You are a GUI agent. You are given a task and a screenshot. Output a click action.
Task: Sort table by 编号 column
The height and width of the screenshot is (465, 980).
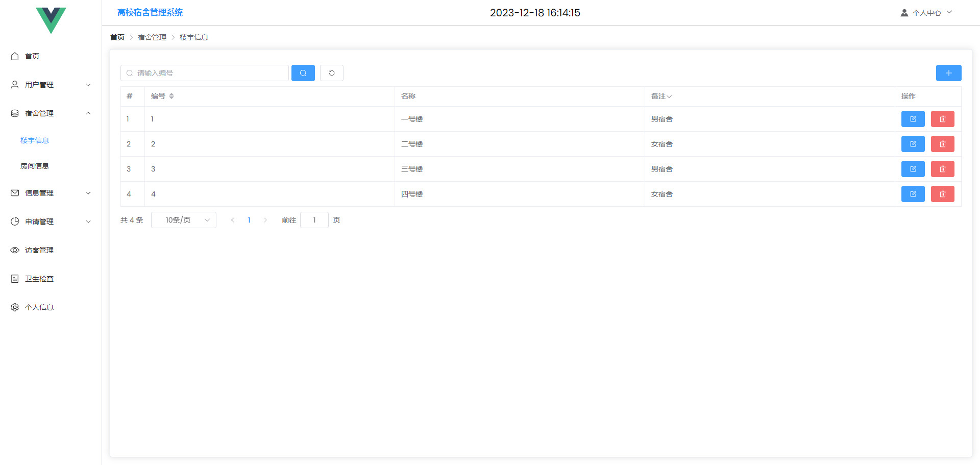pyautogui.click(x=171, y=96)
